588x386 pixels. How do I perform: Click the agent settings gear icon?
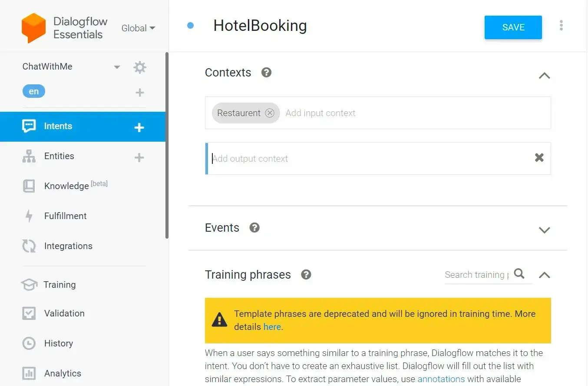click(140, 67)
